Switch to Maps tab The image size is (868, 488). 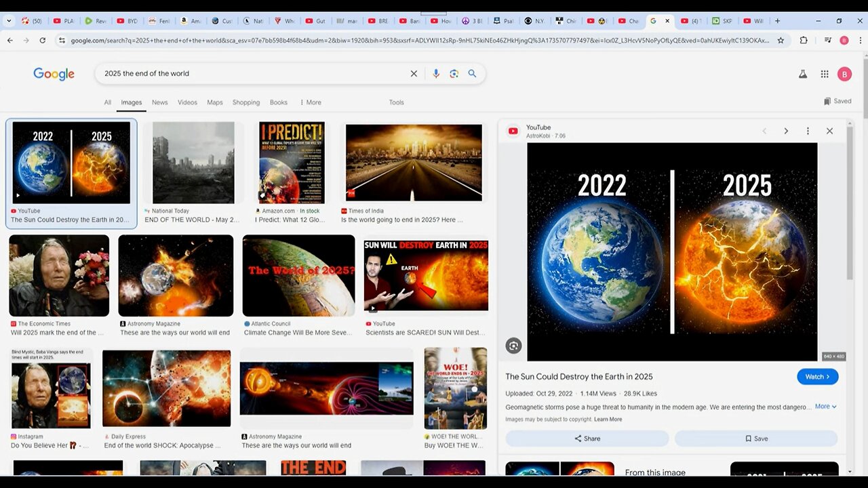click(x=215, y=102)
